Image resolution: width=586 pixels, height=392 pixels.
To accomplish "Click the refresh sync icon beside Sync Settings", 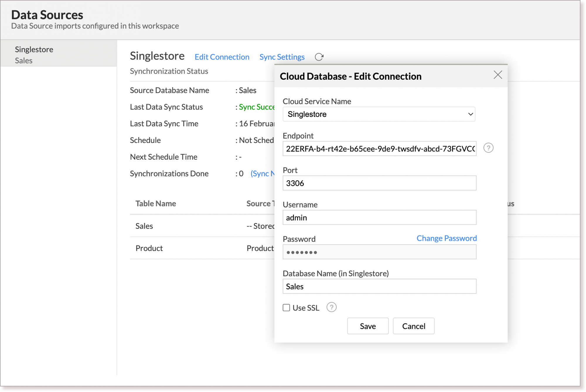I will (319, 57).
